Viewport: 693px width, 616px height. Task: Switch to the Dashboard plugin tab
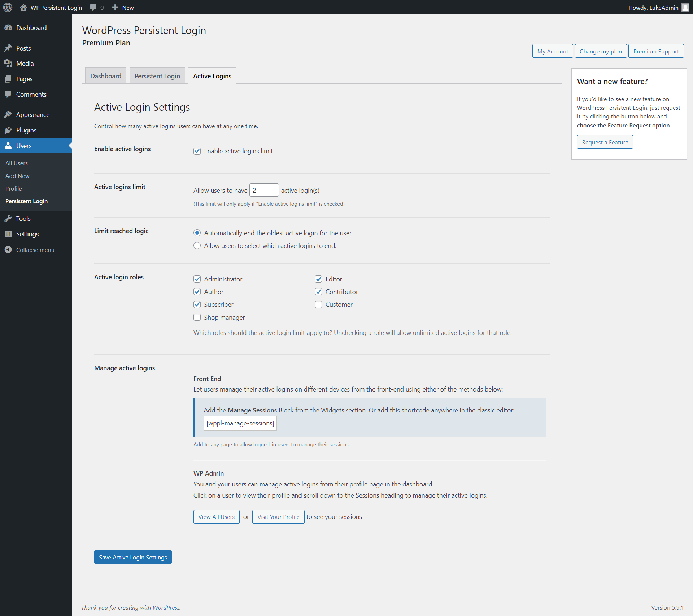click(x=106, y=76)
